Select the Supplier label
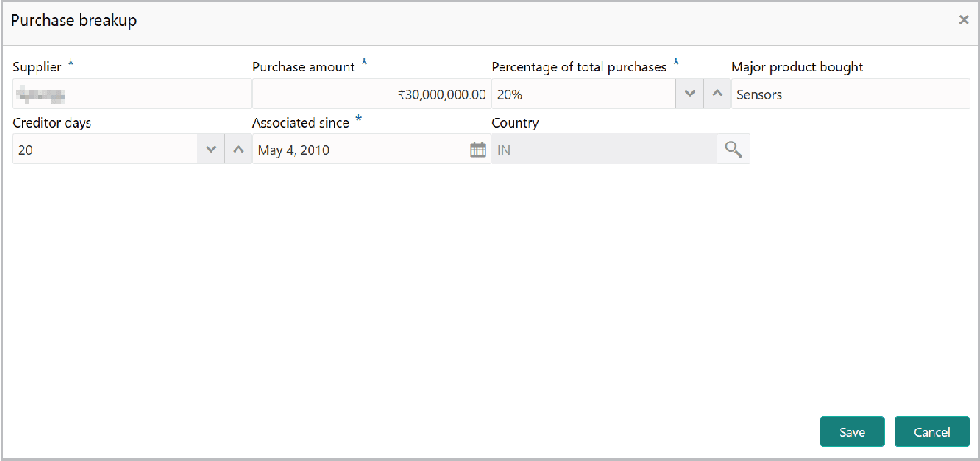 [37, 67]
